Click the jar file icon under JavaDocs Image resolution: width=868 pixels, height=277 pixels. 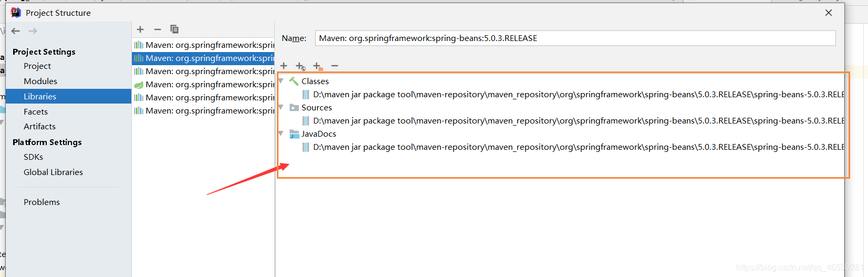pyautogui.click(x=306, y=147)
